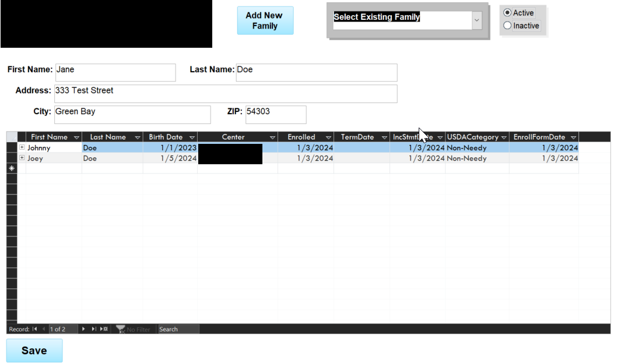Open the First Name column filter dropdown
The height and width of the screenshot is (364, 628).
(76, 136)
